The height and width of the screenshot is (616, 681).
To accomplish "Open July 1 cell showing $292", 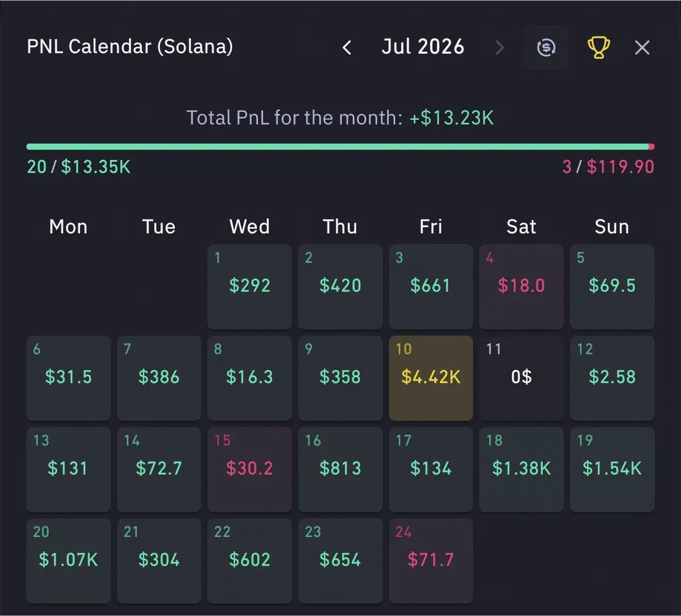I will (250, 287).
